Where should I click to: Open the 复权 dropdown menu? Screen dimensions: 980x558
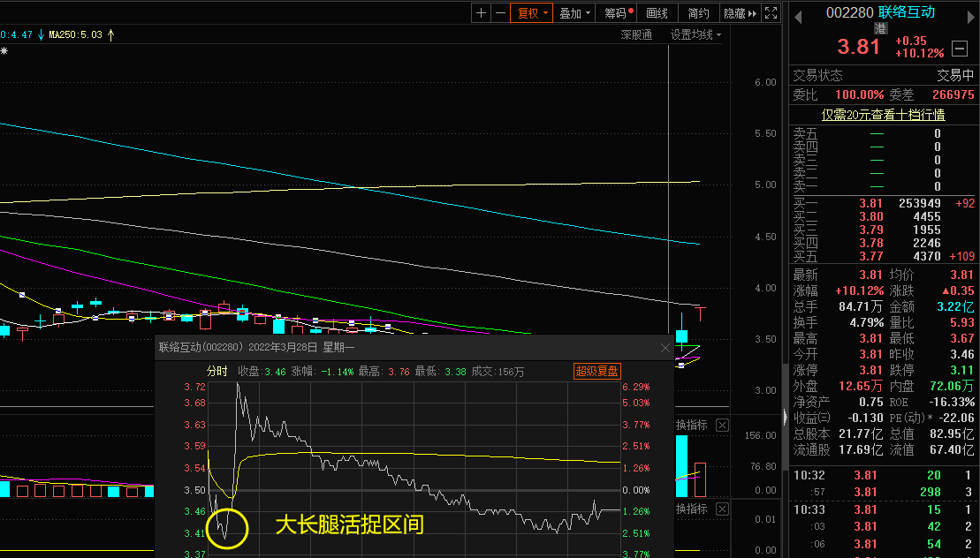click(533, 13)
